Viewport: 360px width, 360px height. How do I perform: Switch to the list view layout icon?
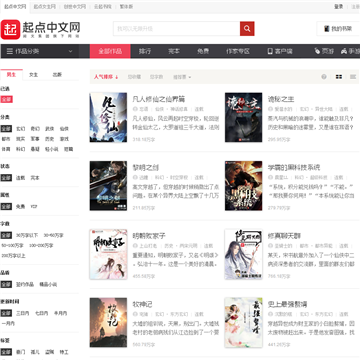coord(353,77)
